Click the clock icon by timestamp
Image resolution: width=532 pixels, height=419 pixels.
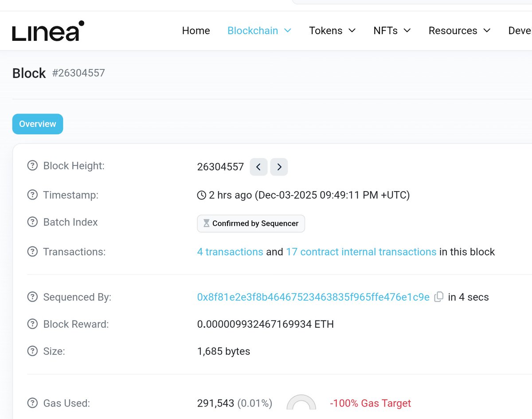[201, 195]
